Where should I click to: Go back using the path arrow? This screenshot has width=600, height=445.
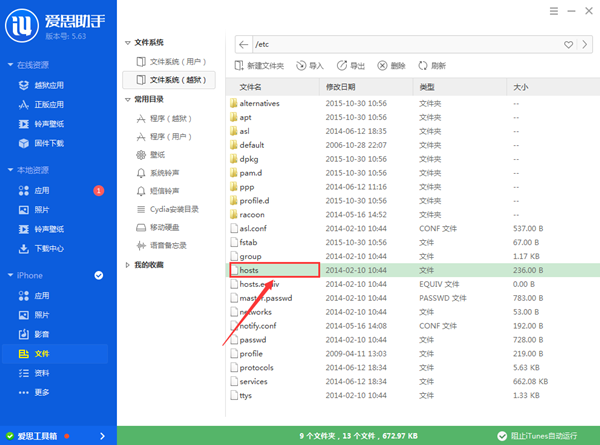(x=243, y=44)
